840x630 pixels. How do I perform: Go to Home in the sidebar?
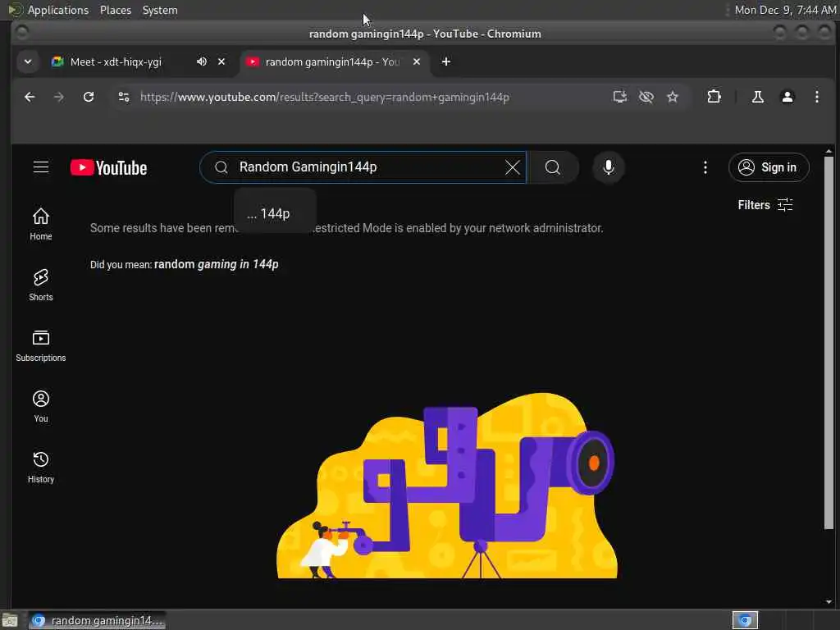tap(41, 224)
